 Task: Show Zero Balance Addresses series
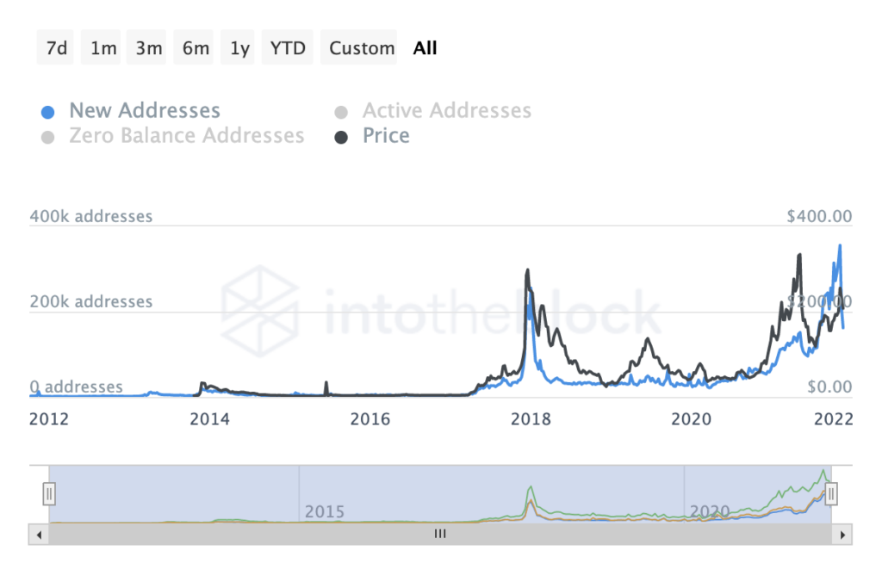coord(173,136)
